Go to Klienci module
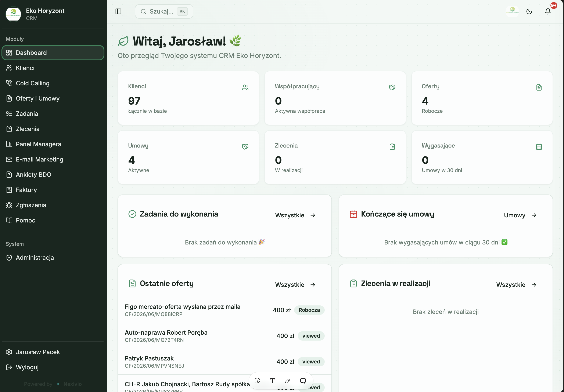Image resolution: width=564 pixels, height=392 pixels. [53, 68]
